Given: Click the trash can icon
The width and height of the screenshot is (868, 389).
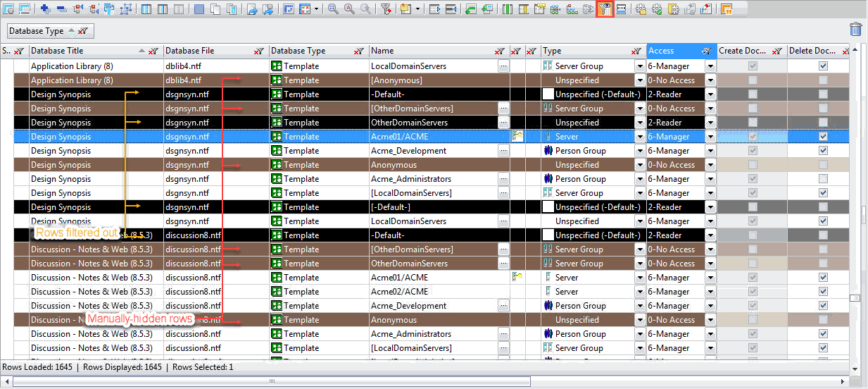Looking at the screenshot, I should 855,29.
